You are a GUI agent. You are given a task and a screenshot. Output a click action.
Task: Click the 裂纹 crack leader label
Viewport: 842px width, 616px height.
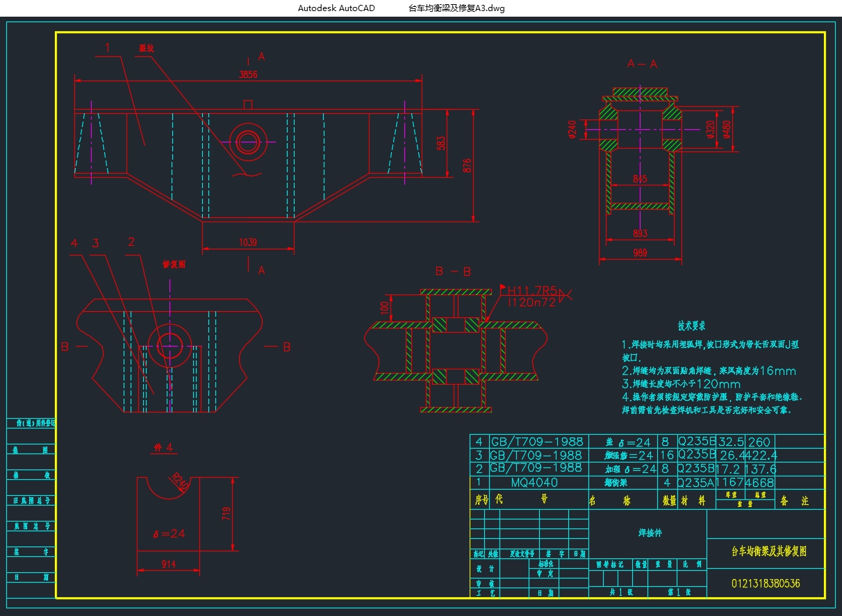146,49
